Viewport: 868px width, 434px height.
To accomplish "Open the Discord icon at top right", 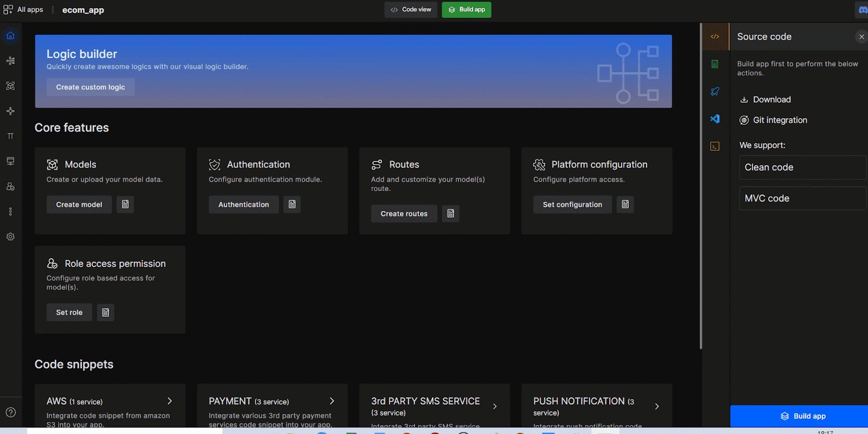I will pos(863,10).
